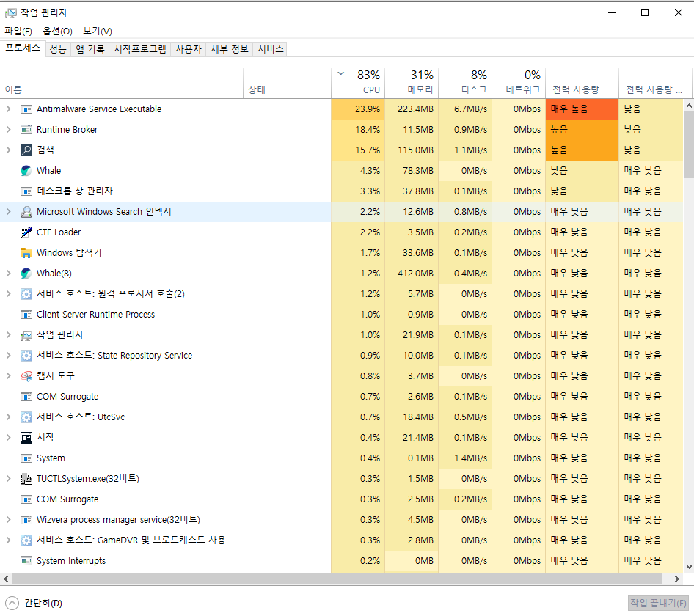
Task: Switch to the 서비스 tab
Action: click(x=271, y=50)
